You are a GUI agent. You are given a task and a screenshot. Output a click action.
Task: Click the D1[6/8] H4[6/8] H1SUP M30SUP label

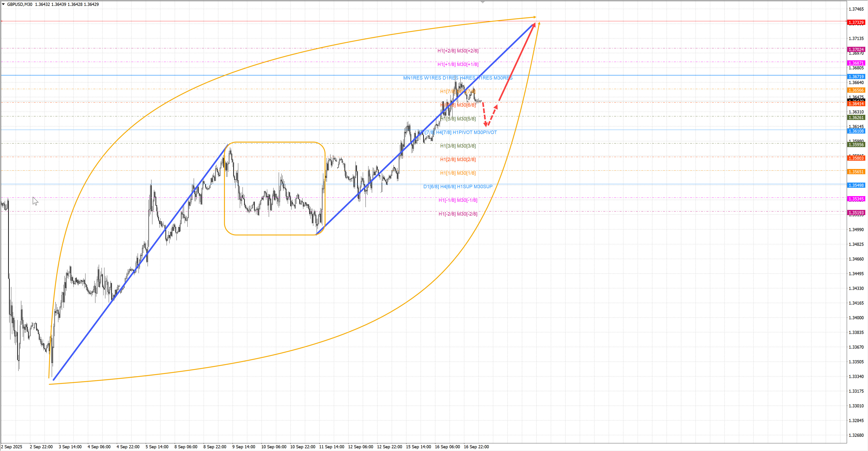(458, 187)
